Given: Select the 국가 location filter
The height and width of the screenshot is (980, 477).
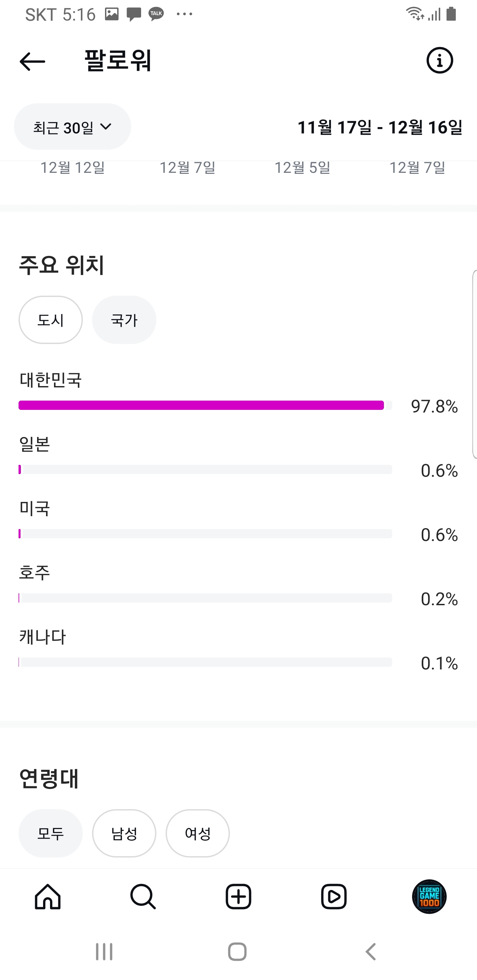Looking at the screenshot, I should click(124, 320).
